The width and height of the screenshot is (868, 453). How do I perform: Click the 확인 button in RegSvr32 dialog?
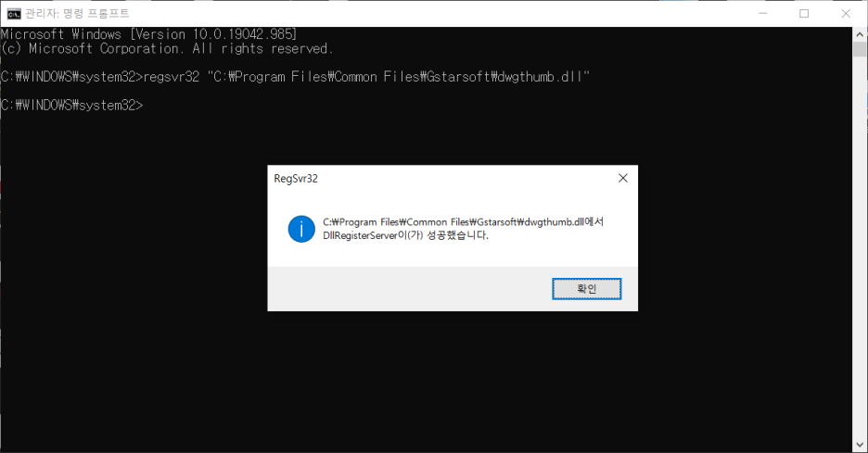click(586, 289)
